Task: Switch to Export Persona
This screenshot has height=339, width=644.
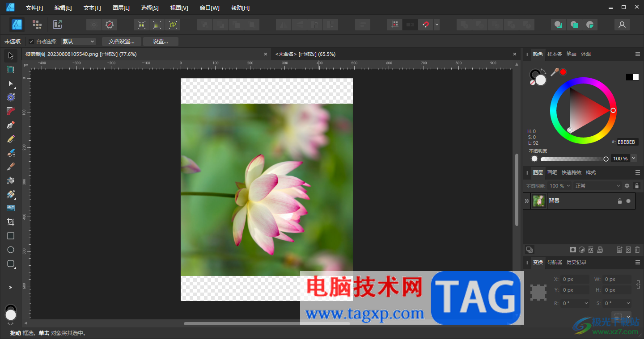Action: pos(57,25)
